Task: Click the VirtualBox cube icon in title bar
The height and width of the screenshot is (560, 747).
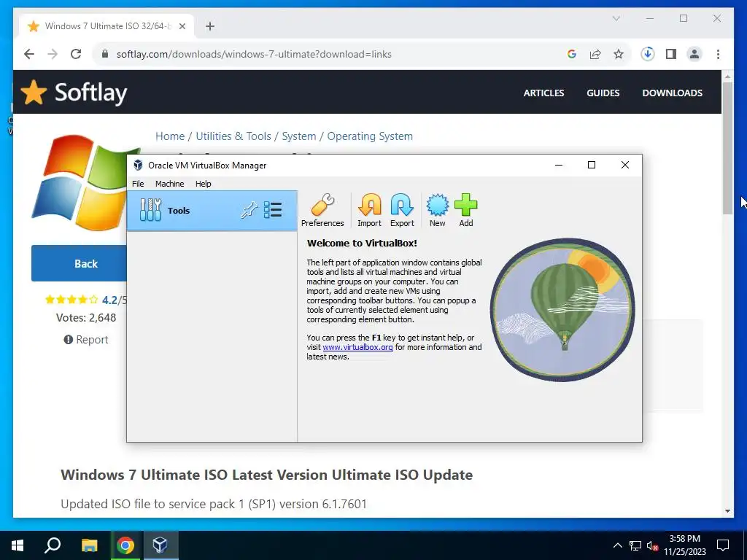Action: 138,166
